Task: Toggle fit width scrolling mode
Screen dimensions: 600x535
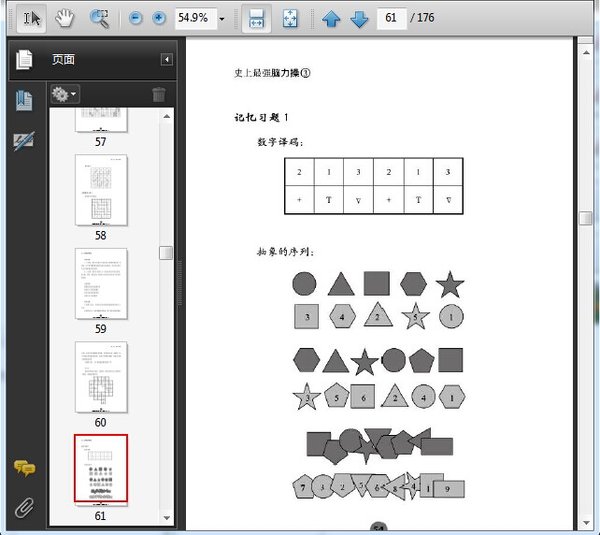Action: (x=256, y=19)
